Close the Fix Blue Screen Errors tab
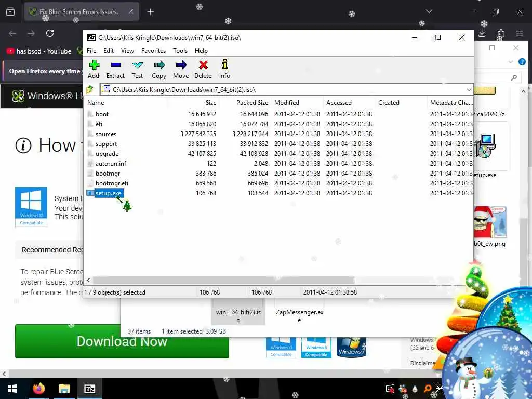The height and width of the screenshot is (399, 532). tap(131, 11)
